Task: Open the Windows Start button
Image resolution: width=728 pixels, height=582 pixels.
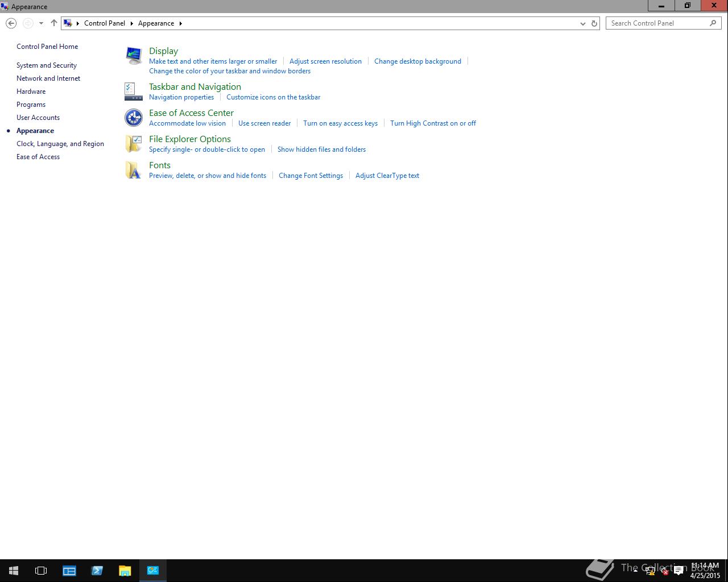Action: [14, 571]
